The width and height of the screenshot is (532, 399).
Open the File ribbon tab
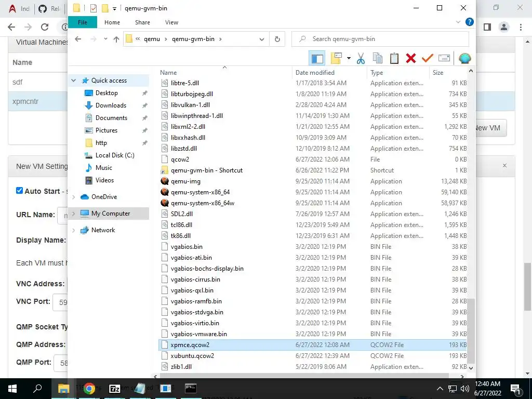[83, 22]
